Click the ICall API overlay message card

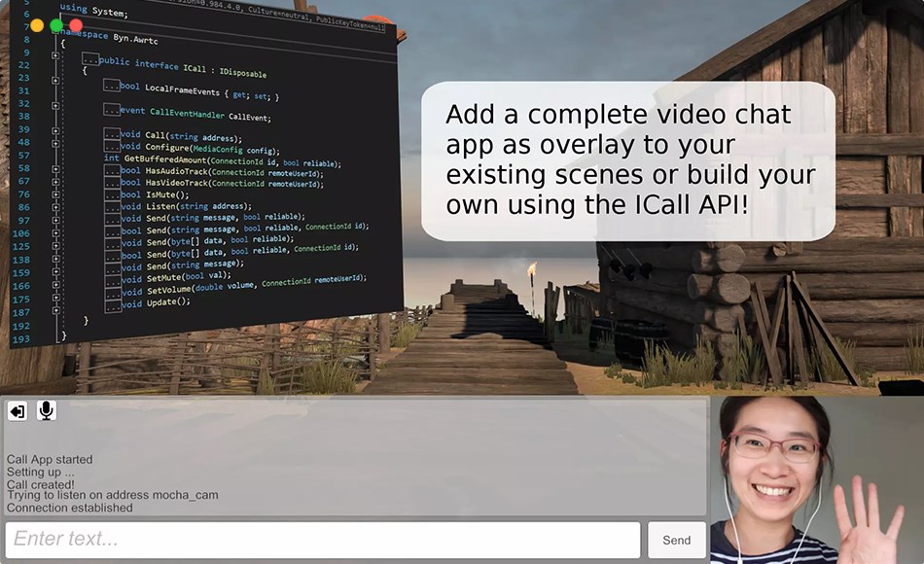point(629,159)
